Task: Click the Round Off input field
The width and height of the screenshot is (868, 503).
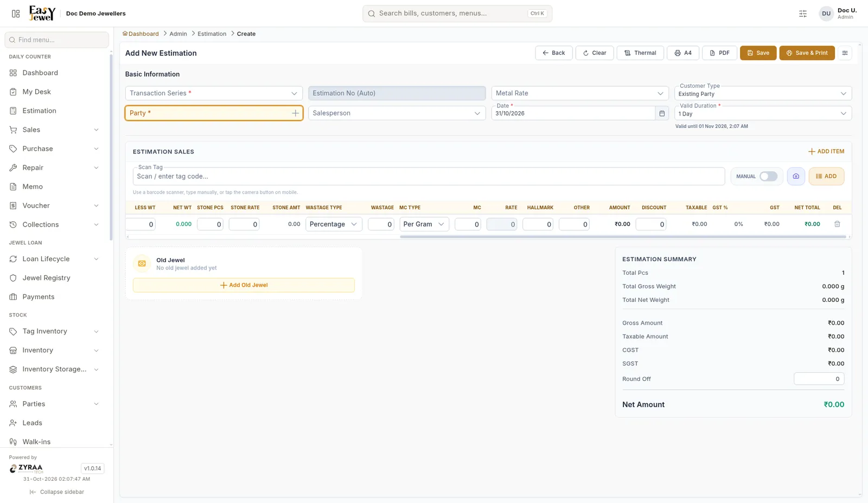Action: (x=819, y=379)
